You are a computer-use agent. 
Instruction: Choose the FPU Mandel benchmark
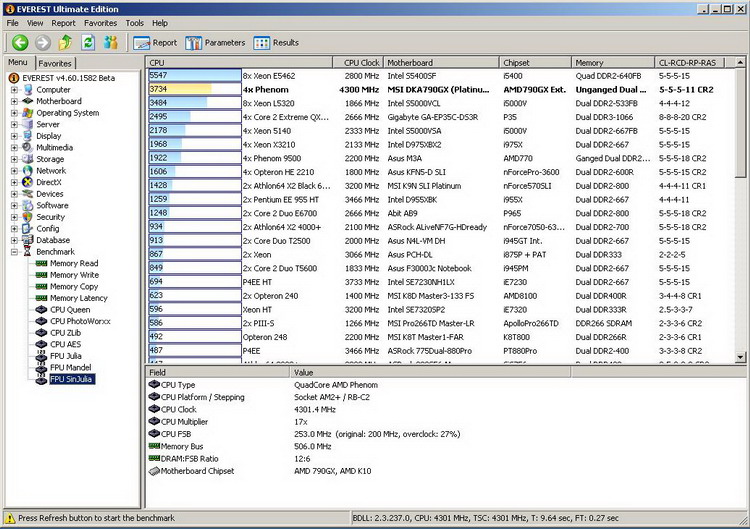(71, 367)
